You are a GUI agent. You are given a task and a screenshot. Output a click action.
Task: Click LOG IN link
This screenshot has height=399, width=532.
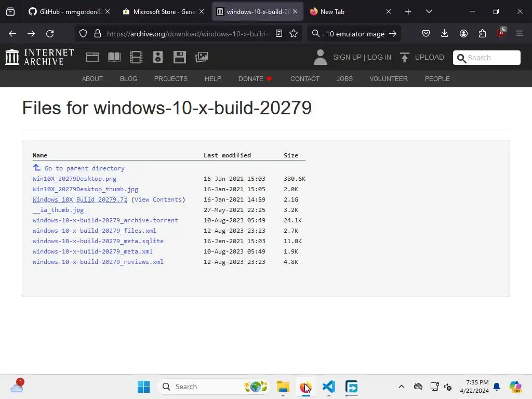[379, 57]
